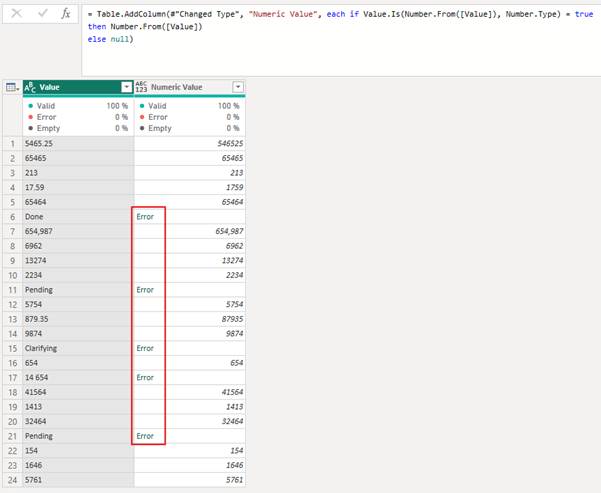The height and width of the screenshot is (493, 601).
Task: Click the Error cell in row 6
Action: [146, 216]
